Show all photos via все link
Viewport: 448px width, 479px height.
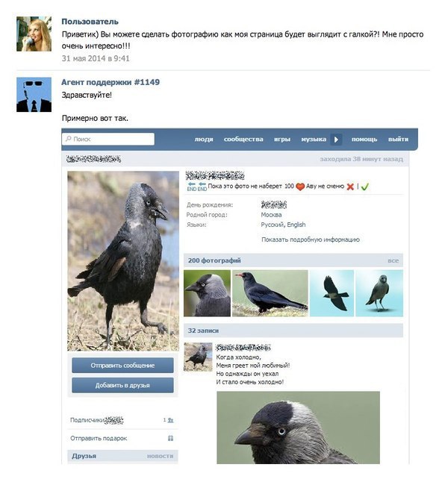tap(393, 260)
